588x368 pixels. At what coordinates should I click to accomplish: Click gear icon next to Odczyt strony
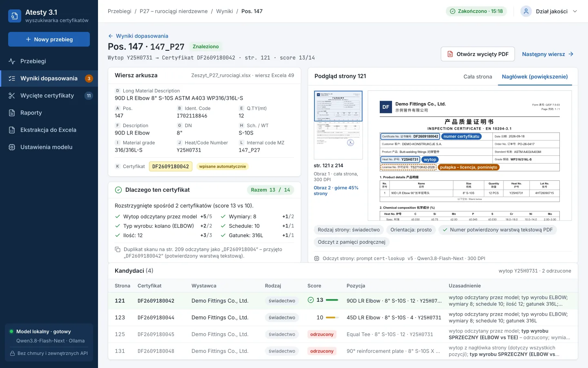(316, 258)
